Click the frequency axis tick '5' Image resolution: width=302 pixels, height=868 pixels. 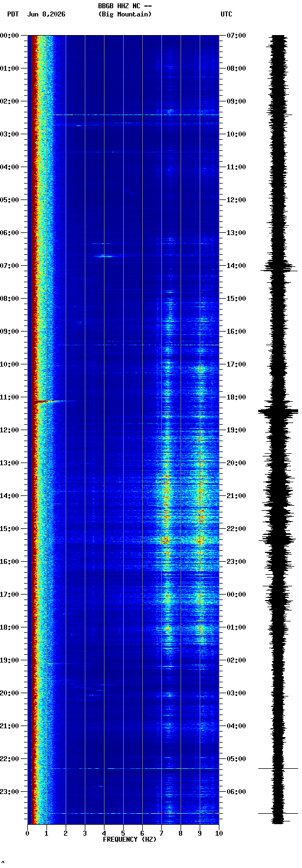(123, 833)
